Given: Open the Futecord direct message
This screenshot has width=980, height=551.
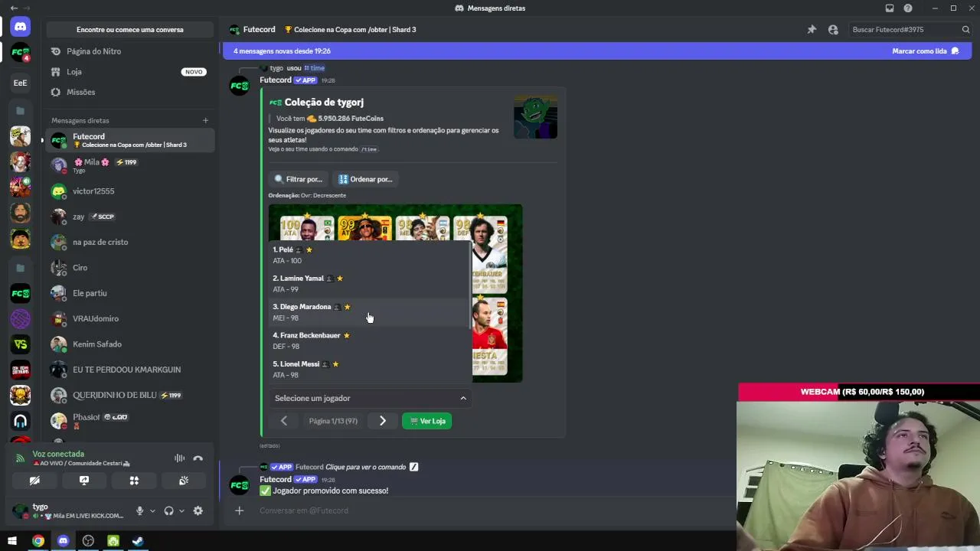Looking at the screenshot, I should 130,140.
